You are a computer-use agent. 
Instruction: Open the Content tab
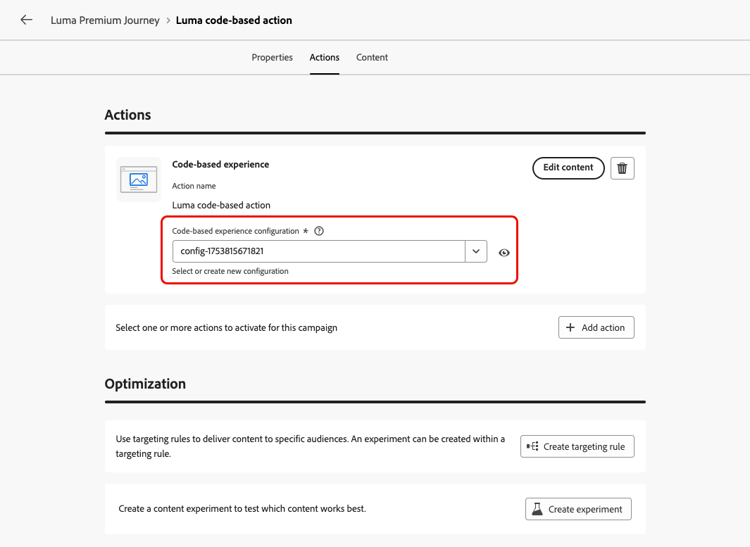pos(372,58)
